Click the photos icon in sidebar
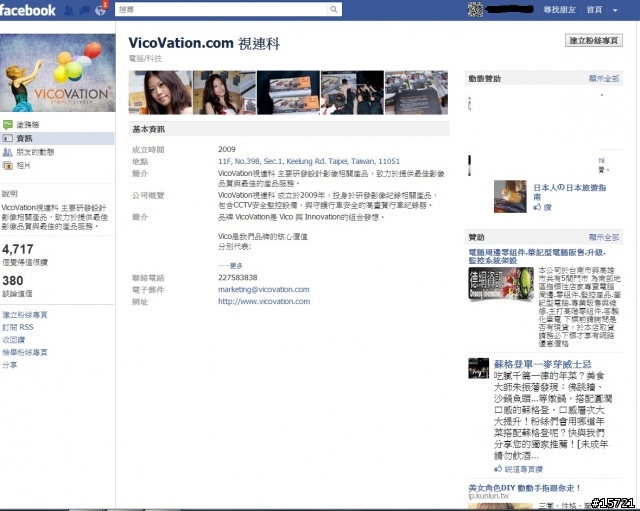 click(7, 166)
